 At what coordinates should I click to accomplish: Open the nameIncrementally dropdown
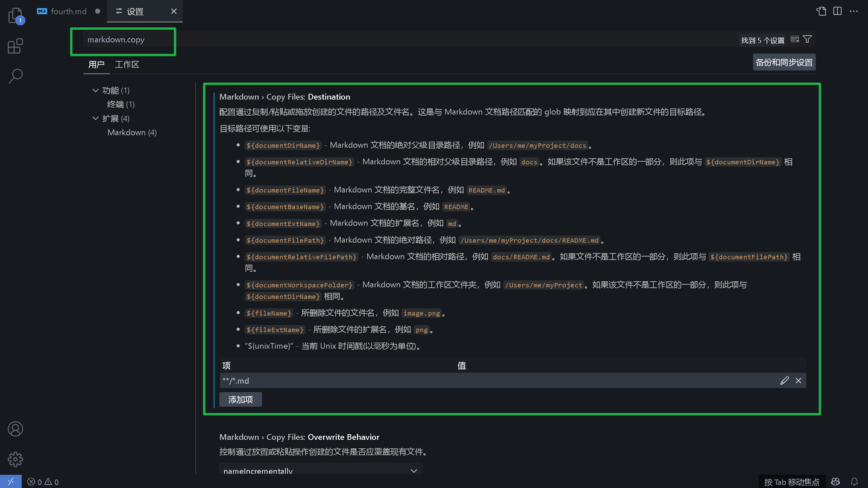coord(319,471)
